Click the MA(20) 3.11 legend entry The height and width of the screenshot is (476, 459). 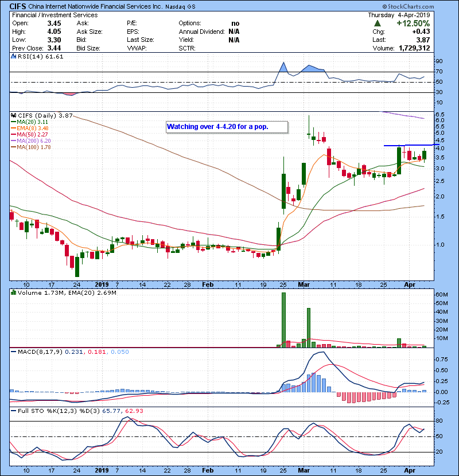(x=30, y=122)
